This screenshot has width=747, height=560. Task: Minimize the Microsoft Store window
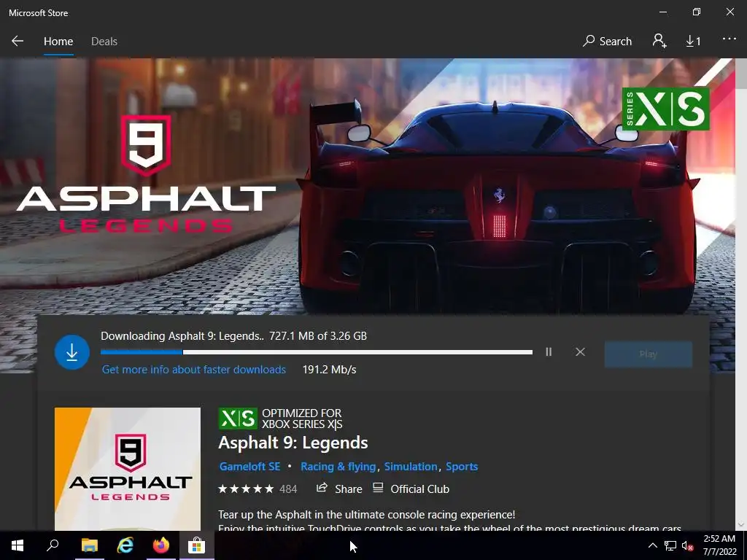(663, 12)
